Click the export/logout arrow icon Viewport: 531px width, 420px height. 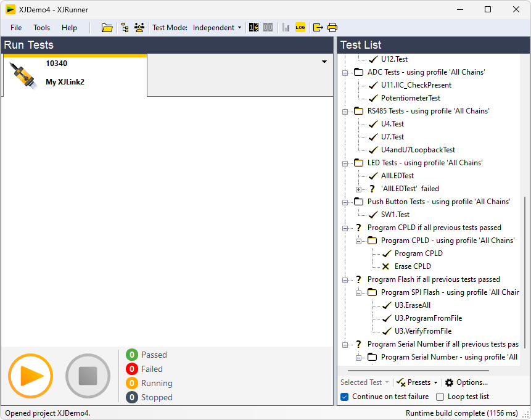[x=318, y=28]
